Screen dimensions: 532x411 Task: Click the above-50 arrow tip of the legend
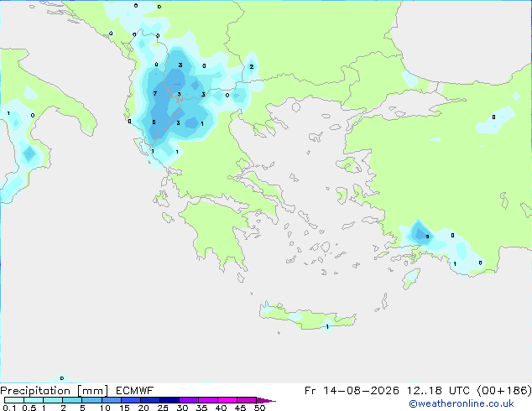coord(266,400)
